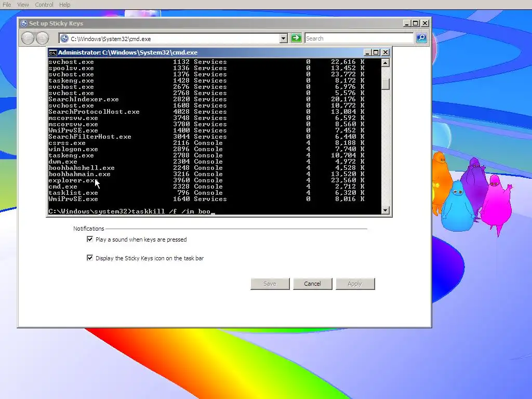Toggle Display the Sticky Keys icon on task bar
The height and width of the screenshot is (399, 532).
[89, 258]
